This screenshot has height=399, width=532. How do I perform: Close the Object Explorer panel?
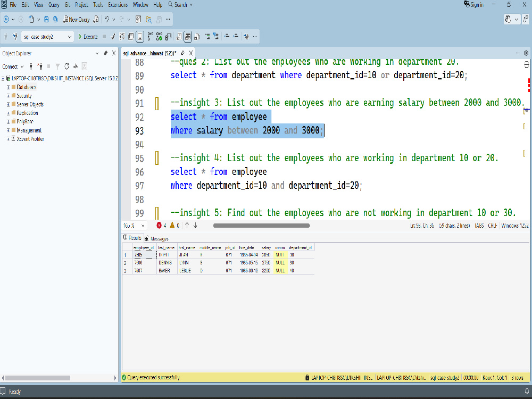point(114,53)
